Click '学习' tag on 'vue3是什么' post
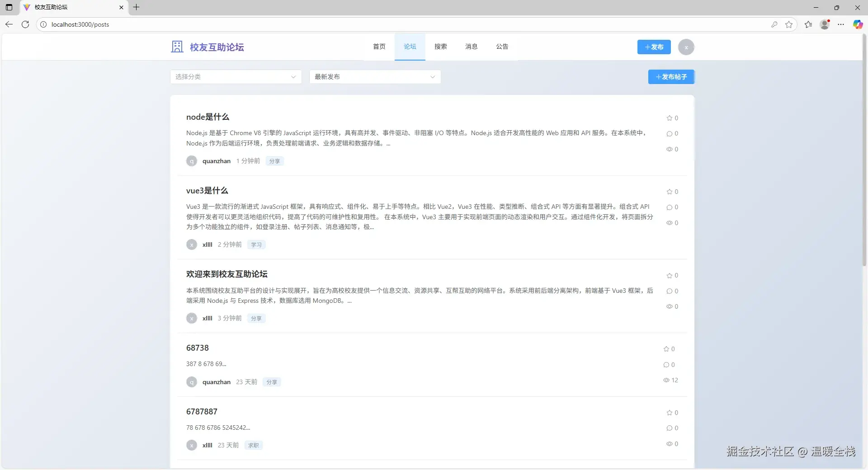This screenshot has width=868, height=470. [256, 245]
